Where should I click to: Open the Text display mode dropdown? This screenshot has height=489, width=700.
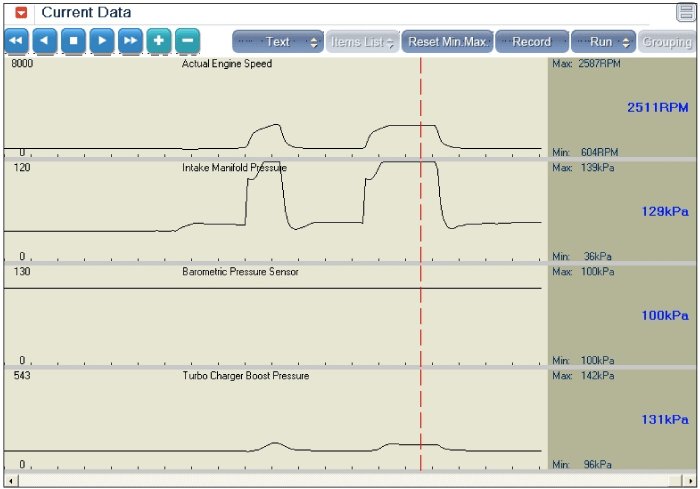coord(278,42)
